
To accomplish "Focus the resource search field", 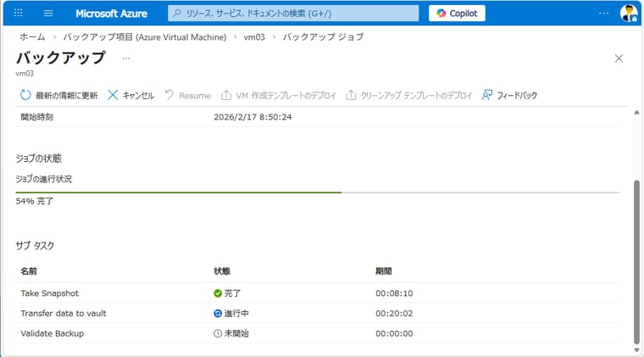I will 293,14.
